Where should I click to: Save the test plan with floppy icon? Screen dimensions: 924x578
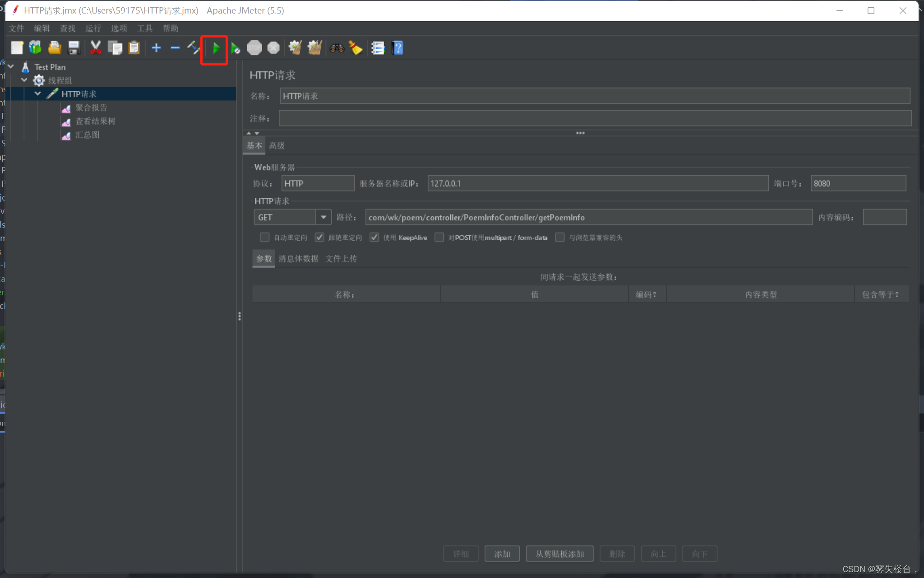tap(74, 47)
